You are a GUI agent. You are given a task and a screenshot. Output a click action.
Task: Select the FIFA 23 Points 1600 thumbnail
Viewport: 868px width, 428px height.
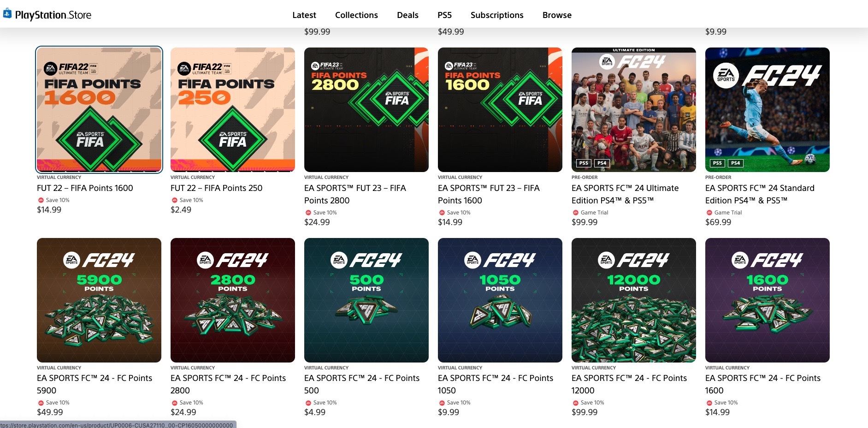(x=500, y=110)
